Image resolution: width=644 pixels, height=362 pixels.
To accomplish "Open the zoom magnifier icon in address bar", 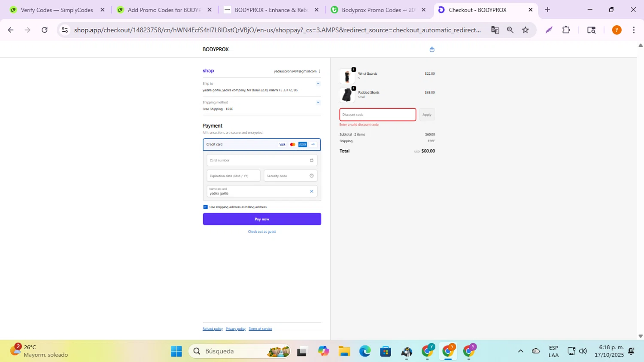I will (x=510, y=30).
